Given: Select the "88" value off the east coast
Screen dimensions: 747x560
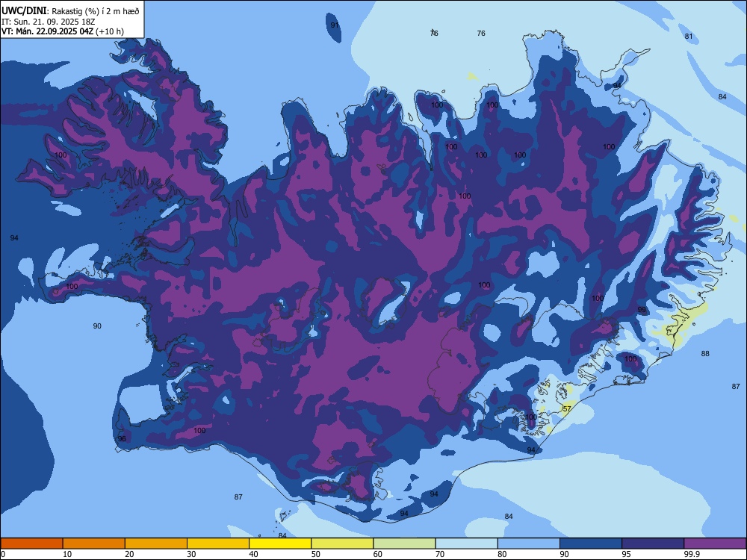Looking at the screenshot, I should click(x=705, y=353).
